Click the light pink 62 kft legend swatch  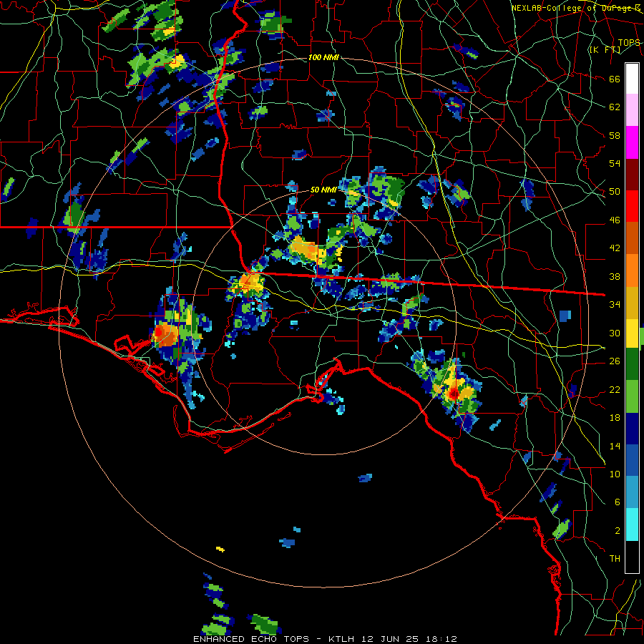tap(632, 110)
